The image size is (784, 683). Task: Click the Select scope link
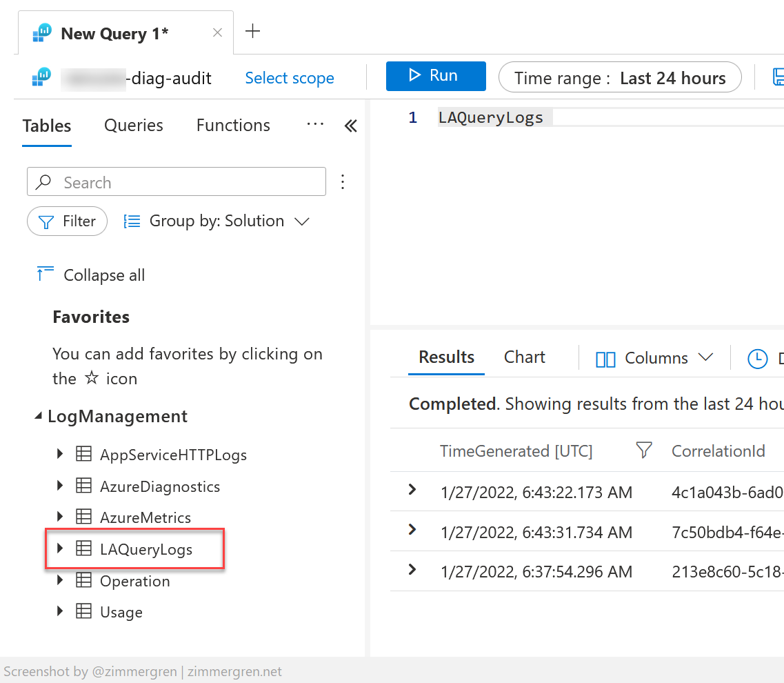click(289, 78)
